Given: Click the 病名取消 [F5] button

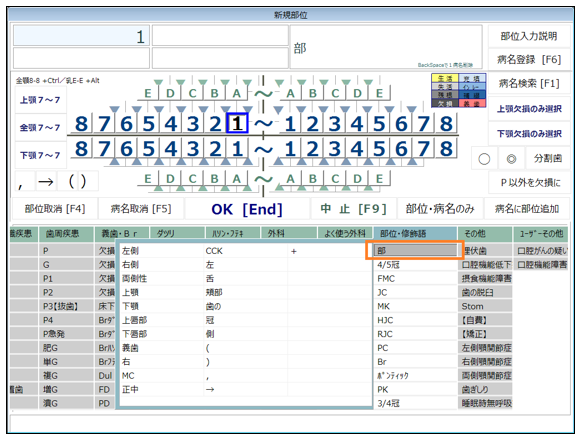Looking at the screenshot, I should (x=141, y=209).
